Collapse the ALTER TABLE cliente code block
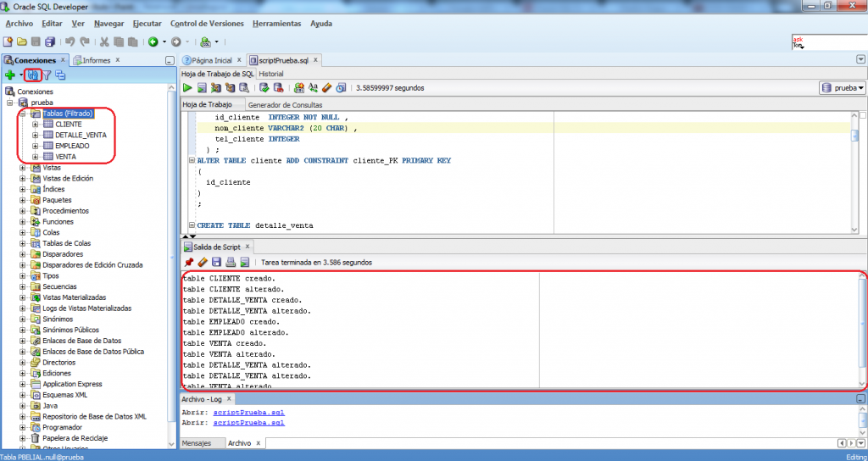 coord(192,160)
